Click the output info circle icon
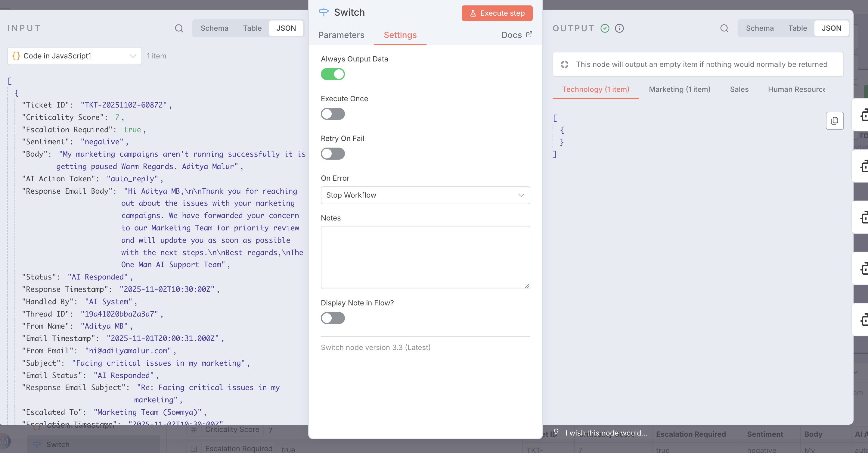This screenshot has width=868, height=453. pos(619,28)
